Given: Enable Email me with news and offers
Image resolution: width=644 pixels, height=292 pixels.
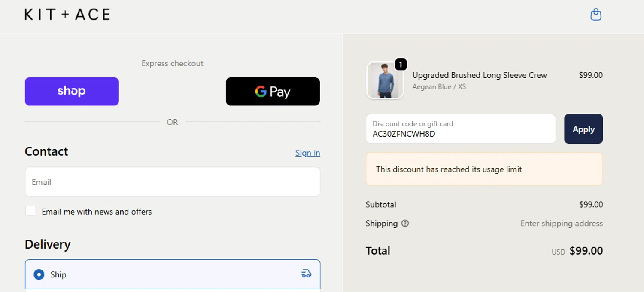Looking at the screenshot, I should point(30,211).
